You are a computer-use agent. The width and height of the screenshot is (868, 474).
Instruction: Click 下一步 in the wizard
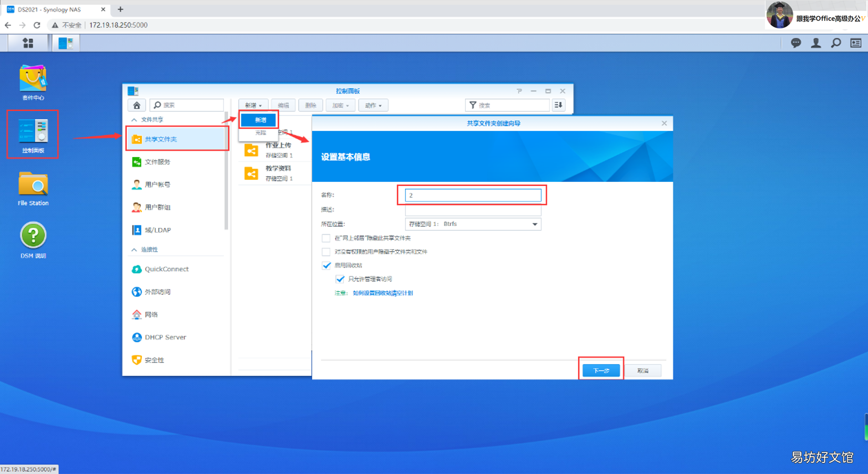(601, 370)
